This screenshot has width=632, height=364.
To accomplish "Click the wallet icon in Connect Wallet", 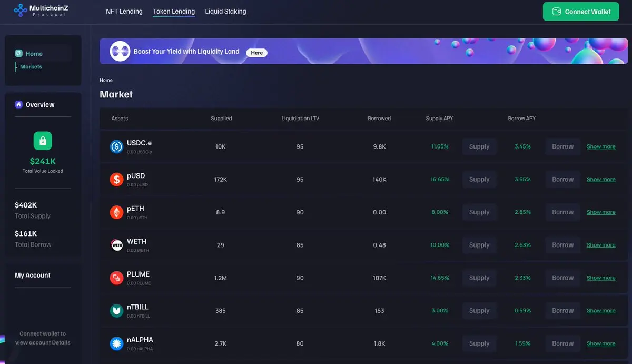I will click(x=556, y=12).
